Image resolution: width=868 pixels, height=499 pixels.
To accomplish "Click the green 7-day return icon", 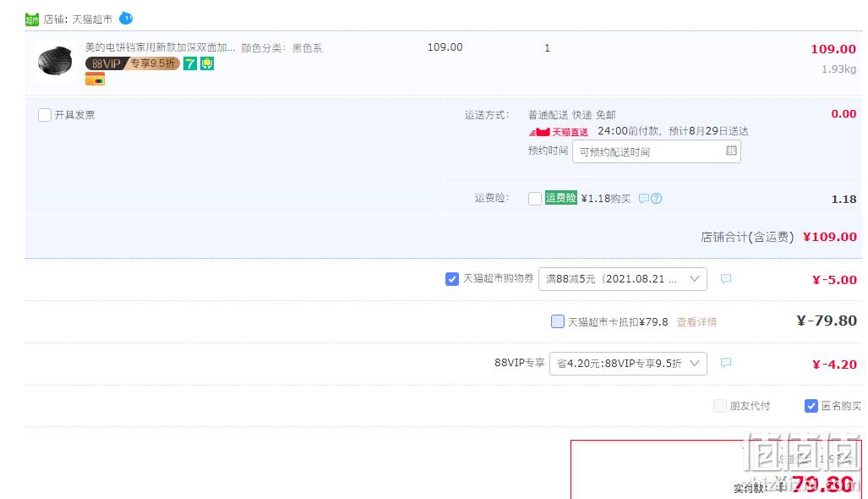I will (190, 63).
